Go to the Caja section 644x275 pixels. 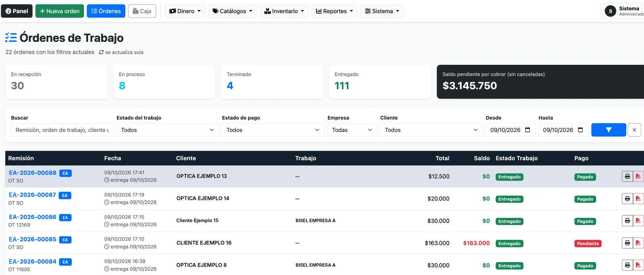coord(142,11)
